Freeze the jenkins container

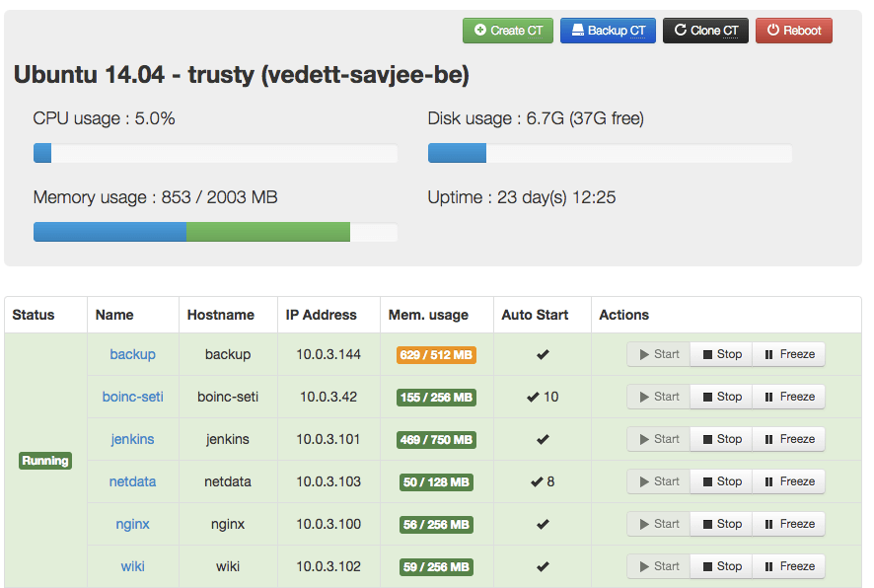point(789,439)
